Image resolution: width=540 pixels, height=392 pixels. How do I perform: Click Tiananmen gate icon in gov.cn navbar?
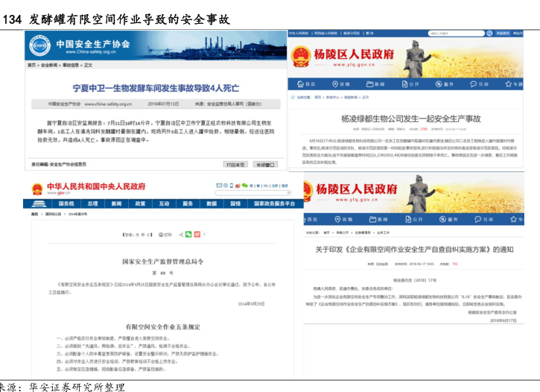tap(39, 204)
